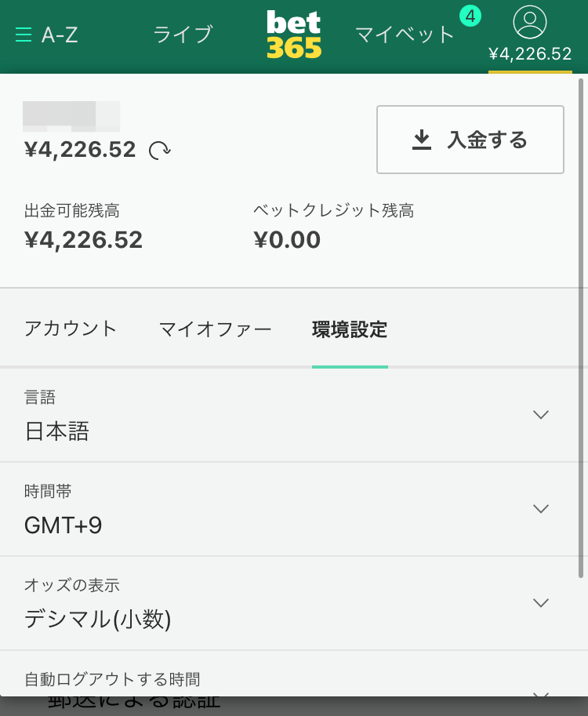Switch to the マイオファー tab
This screenshot has width=588, height=716.
[x=215, y=329]
